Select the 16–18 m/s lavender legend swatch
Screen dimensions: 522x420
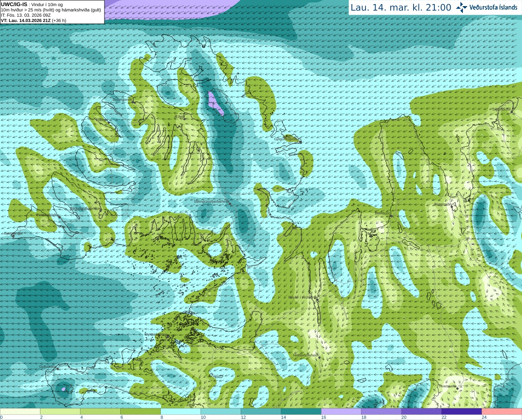(x=341, y=411)
